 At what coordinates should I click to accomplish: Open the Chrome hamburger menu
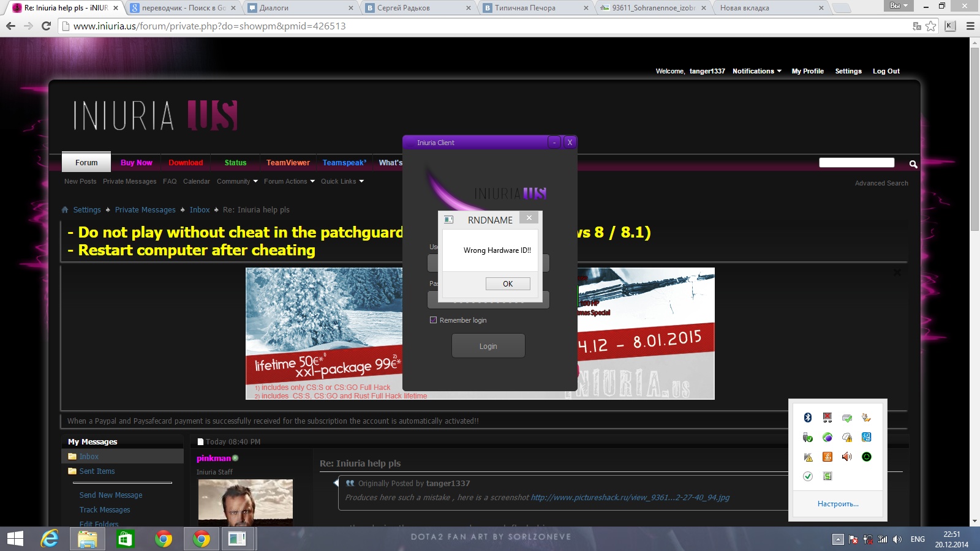970,26
